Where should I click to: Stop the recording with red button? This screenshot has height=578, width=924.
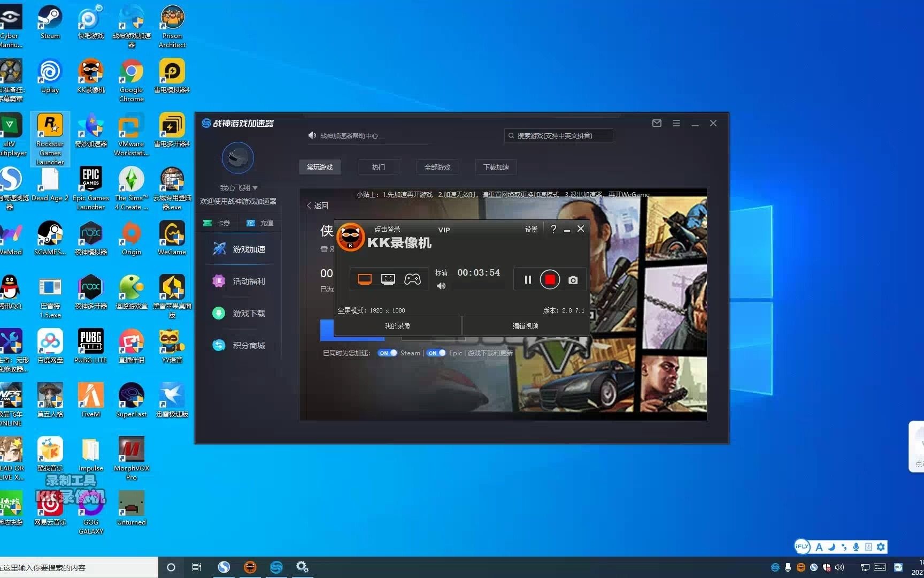click(x=550, y=279)
